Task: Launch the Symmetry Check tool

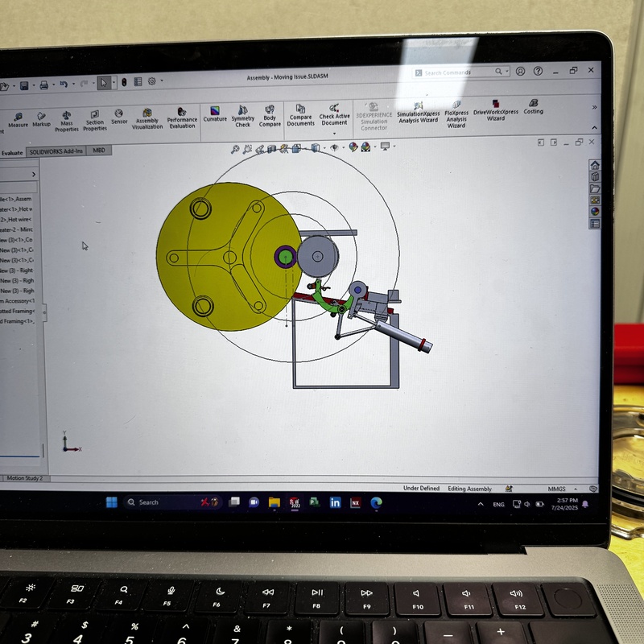Action: 242,116
